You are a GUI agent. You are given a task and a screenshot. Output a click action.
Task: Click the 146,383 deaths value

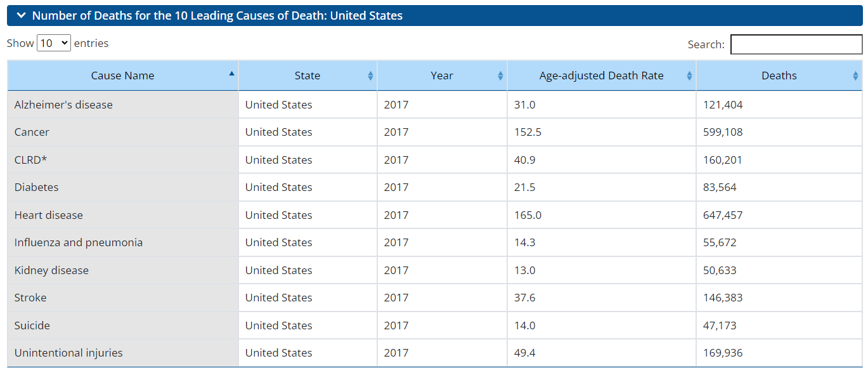click(723, 298)
